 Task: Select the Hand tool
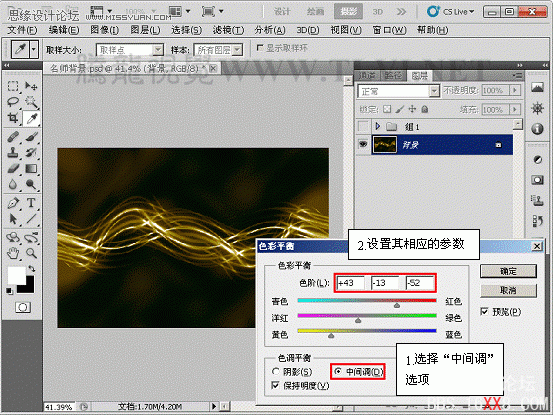coord(13,253)
